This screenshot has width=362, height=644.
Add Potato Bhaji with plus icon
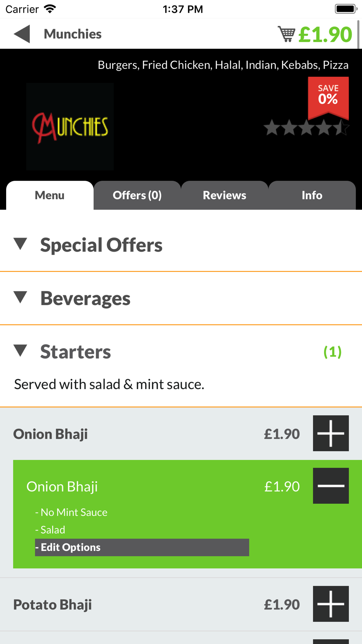click(331, 604)
